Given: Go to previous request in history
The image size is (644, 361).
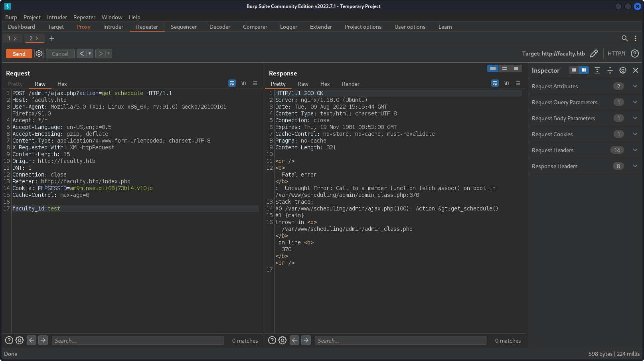Looking at the screenshot, I should 81,54.
